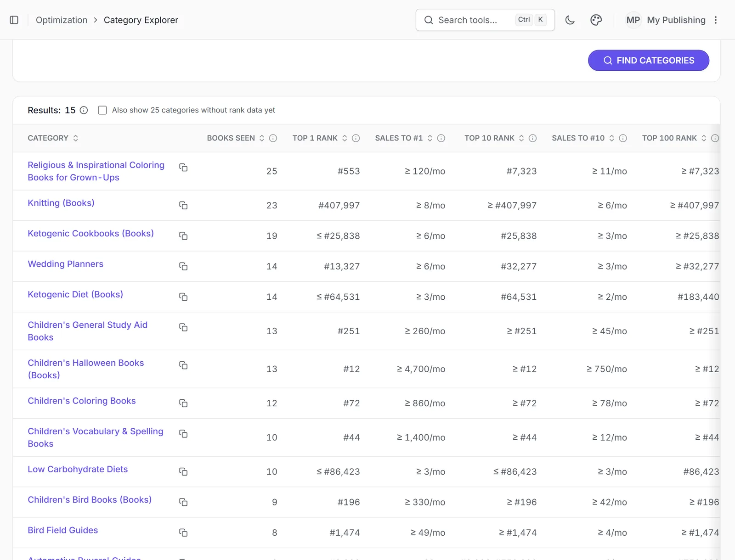The width and height of the screenshot is (735, 560).
Task: Copy the Ketogenic Cookbooks (Books) category
Action: (x=183, y=236)
